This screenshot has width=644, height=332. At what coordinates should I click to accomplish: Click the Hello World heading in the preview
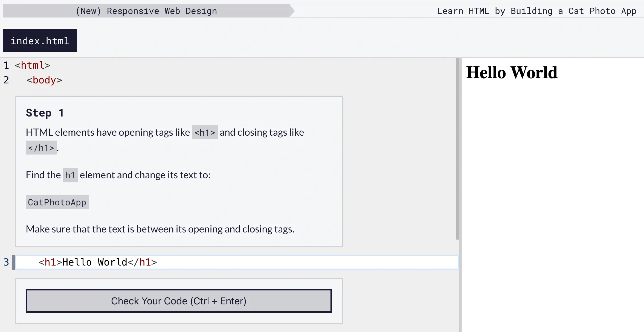click(511, 72)
